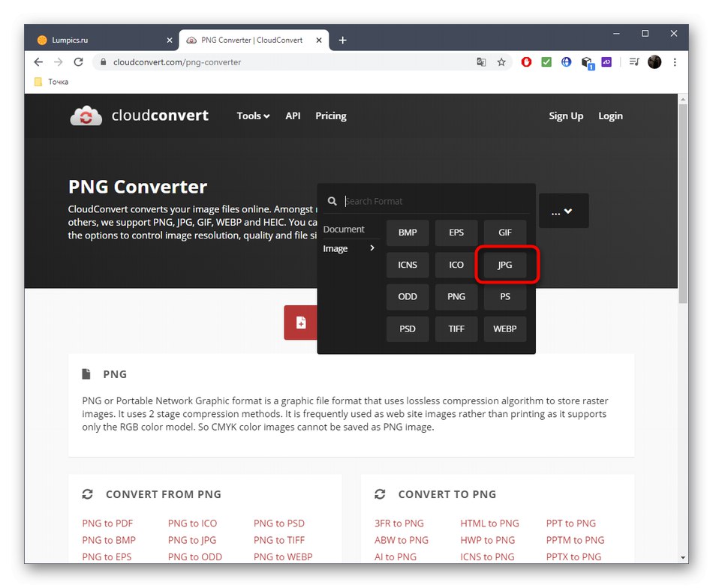Screen dimensions: 713x588
Task: Open the media control playlist icon
Action: [x=634, y=62]
